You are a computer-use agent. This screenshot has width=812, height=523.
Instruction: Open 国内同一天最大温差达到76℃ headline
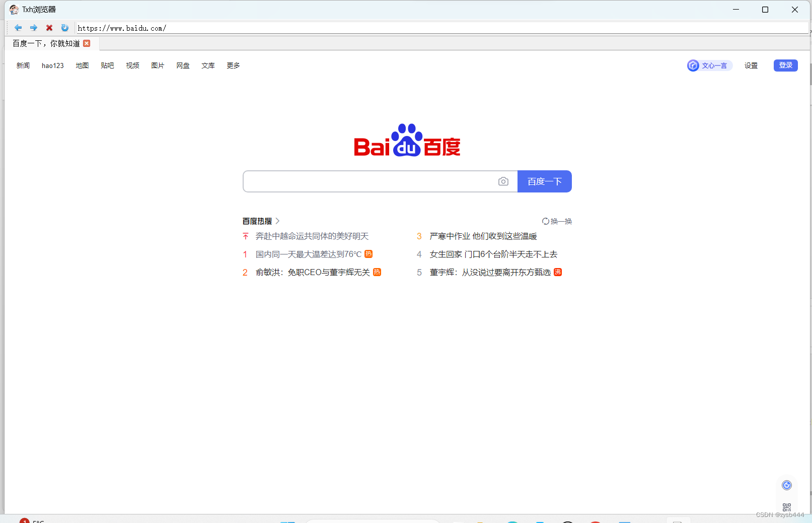[x=309, y=254]
